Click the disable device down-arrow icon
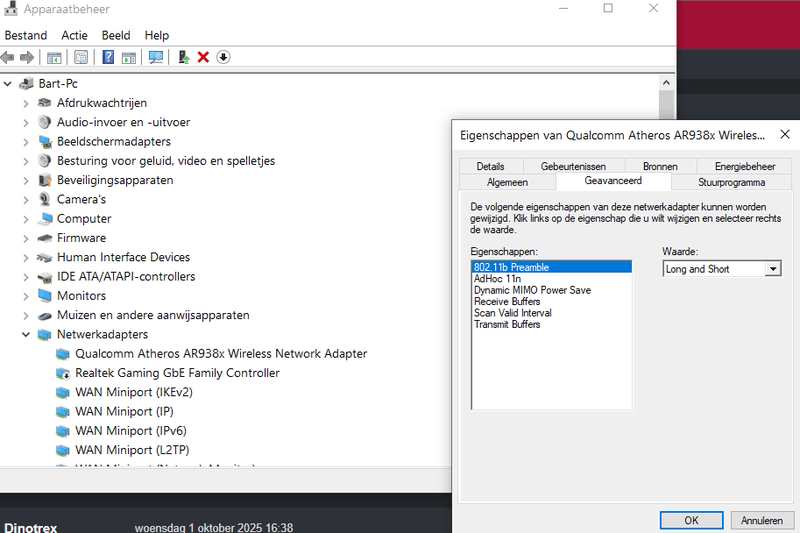This screenshot has height=533, width=800. click(x=223, y=57)
